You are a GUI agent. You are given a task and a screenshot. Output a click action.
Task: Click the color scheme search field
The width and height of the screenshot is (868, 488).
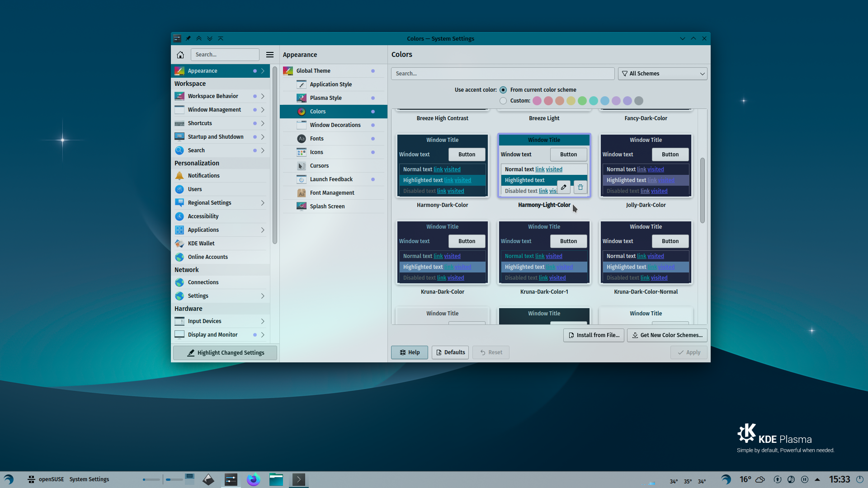tap(502, 73)
